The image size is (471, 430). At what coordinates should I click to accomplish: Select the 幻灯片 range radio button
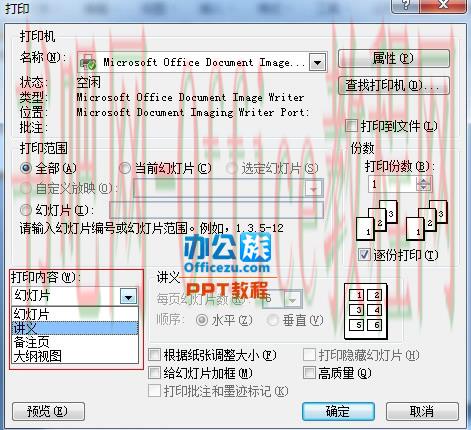pyautogui.click(x=26, y=210)
